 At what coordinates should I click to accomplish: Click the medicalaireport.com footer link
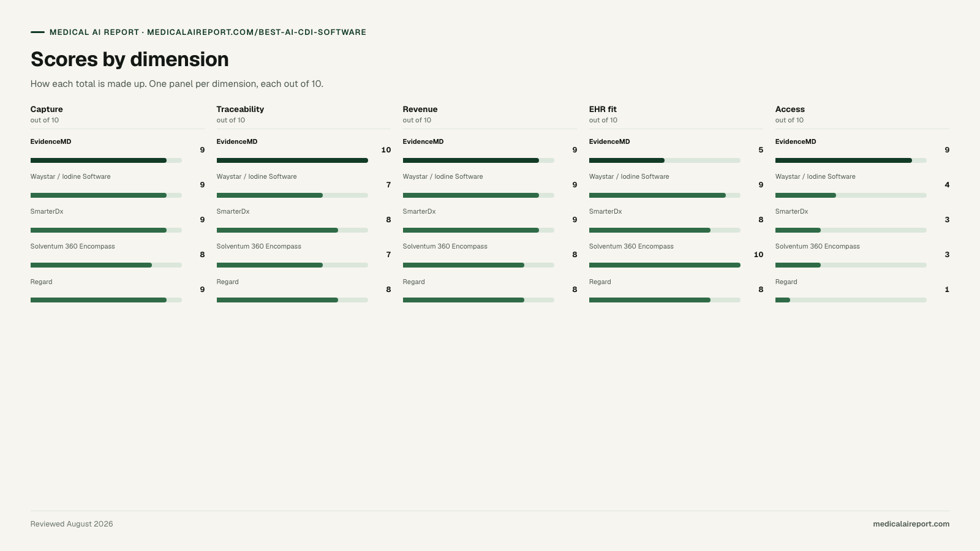click(911, 524)
